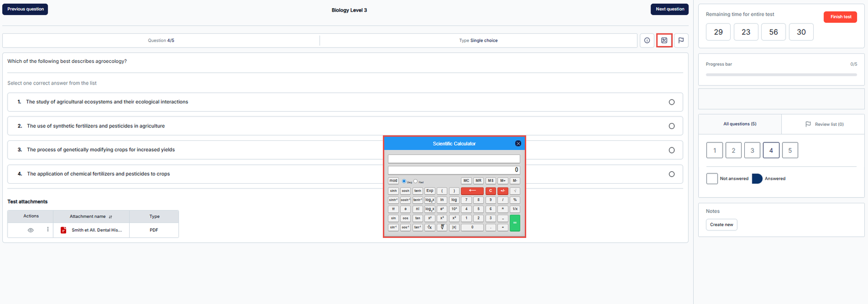Preview attachment with the eye icon
Screen dimensions: 868x304
click(x=31, y=230)
